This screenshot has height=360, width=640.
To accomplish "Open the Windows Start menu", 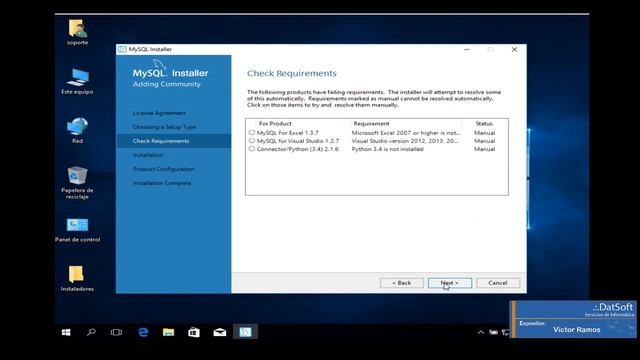I will click(x=66, y=332).
